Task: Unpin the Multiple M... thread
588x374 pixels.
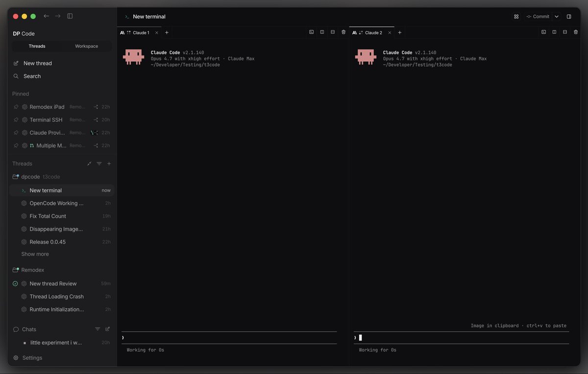Action: tap(16, 146)
